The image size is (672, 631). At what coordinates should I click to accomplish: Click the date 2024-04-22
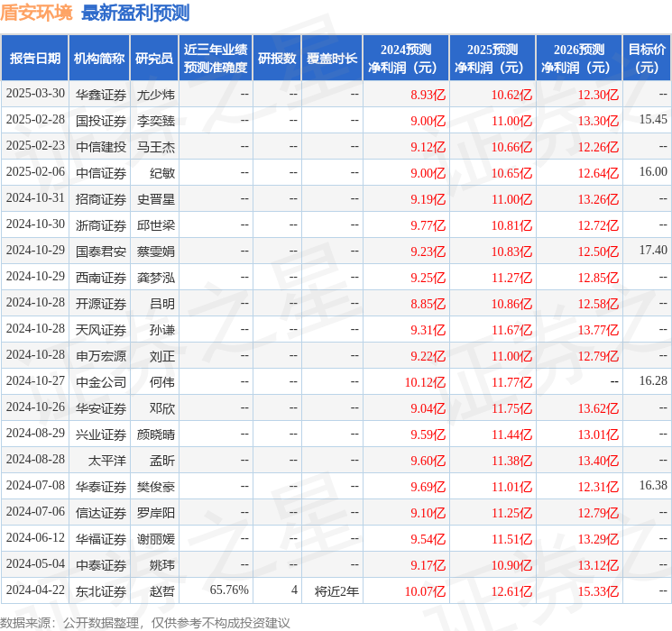pos(35,590)
